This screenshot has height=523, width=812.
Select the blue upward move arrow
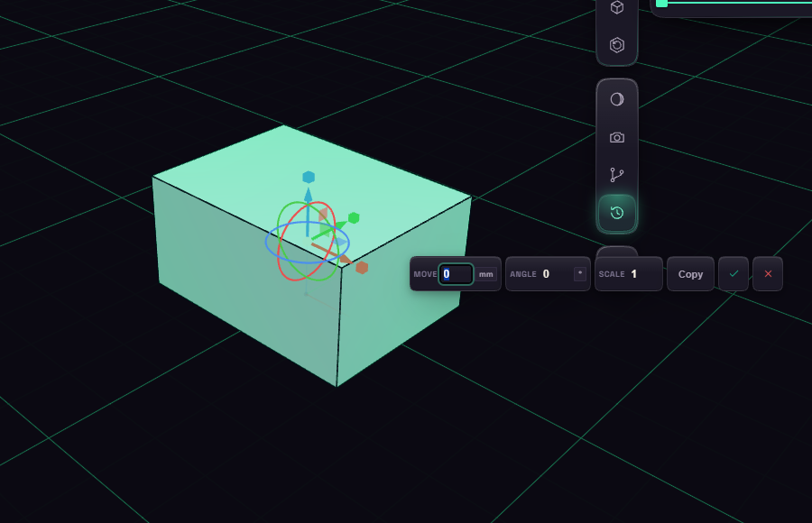309,195
